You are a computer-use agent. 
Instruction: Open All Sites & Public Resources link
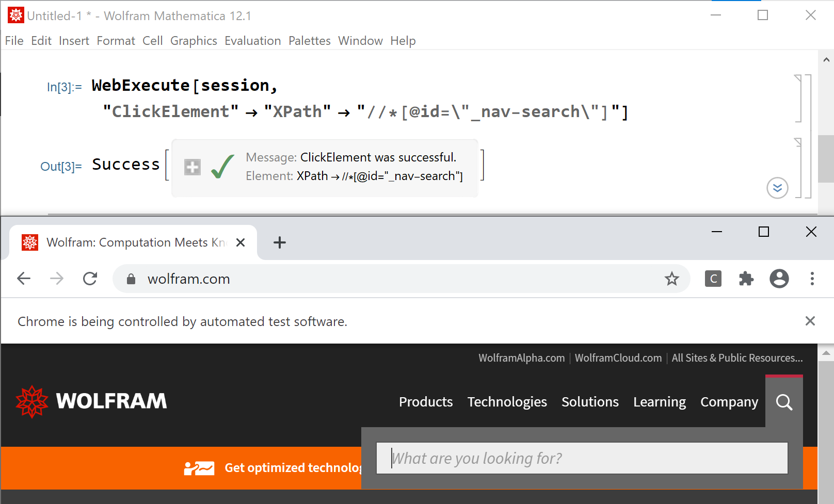point(737,358)
